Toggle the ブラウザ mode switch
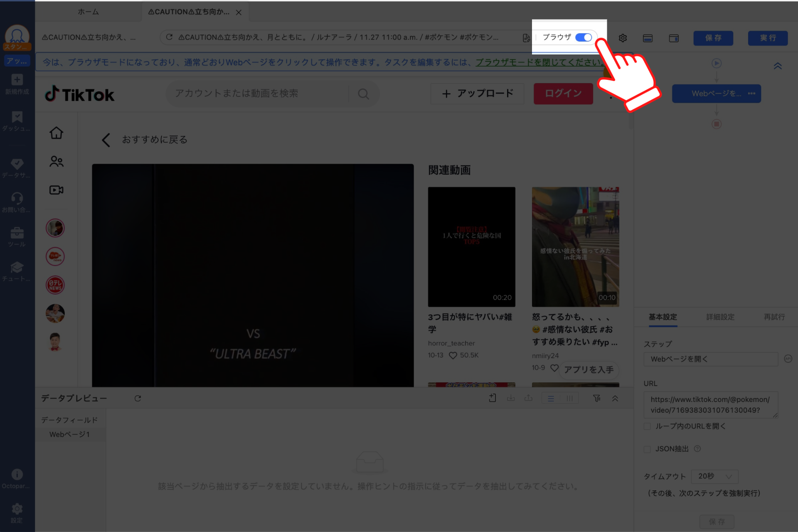This screenshot has width=798, height=532. pos(584,37)
